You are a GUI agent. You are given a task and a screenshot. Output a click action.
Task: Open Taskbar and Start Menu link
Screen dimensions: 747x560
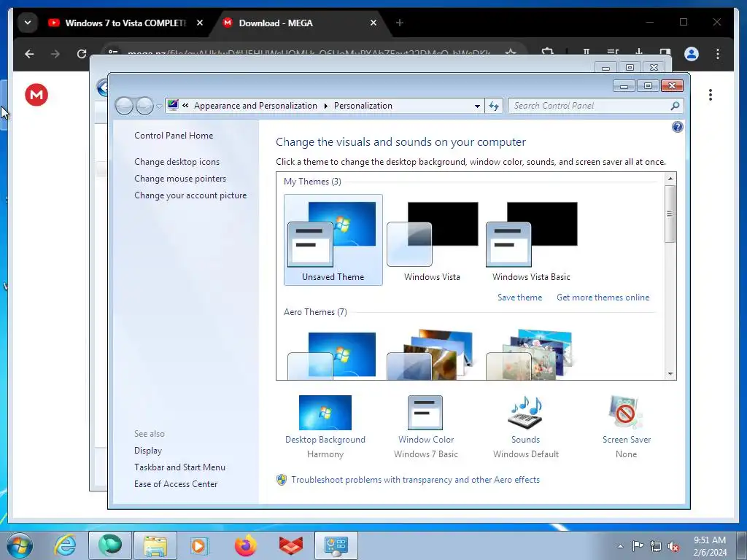click(179, 467)
